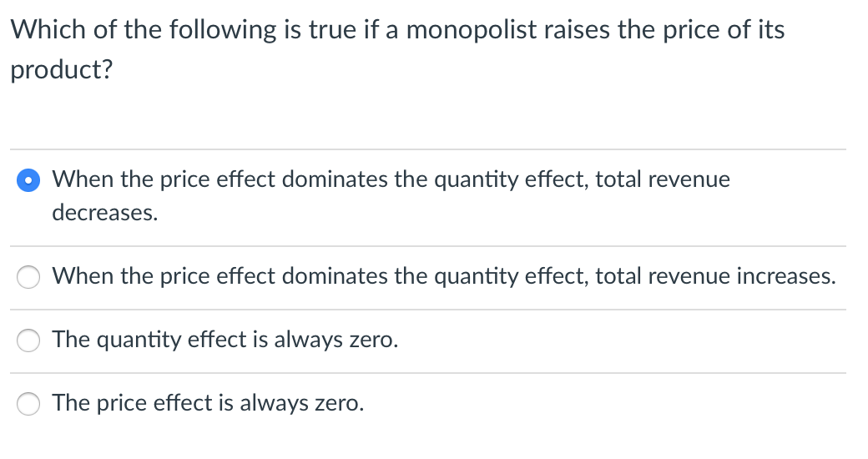Viewport: 868px width, 459px height.
Task: Click the label 'The price effect is always zero.'
Action: [x=208, y=402]
